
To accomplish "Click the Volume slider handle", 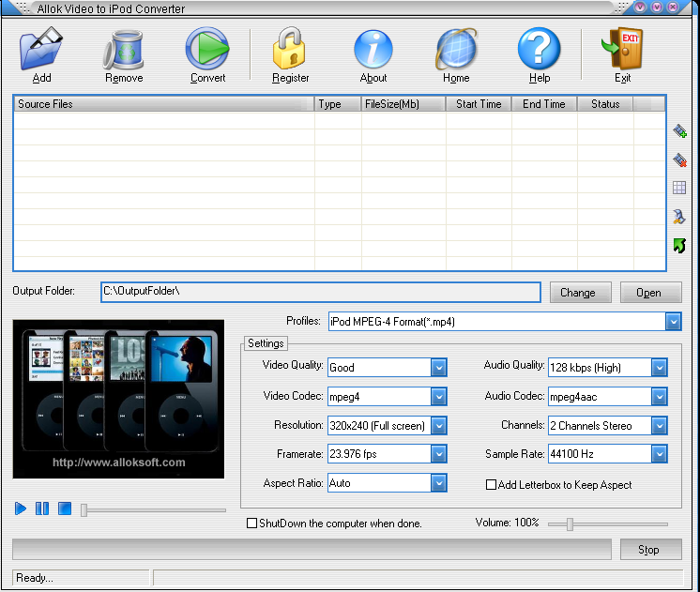I will coord(570,524).
